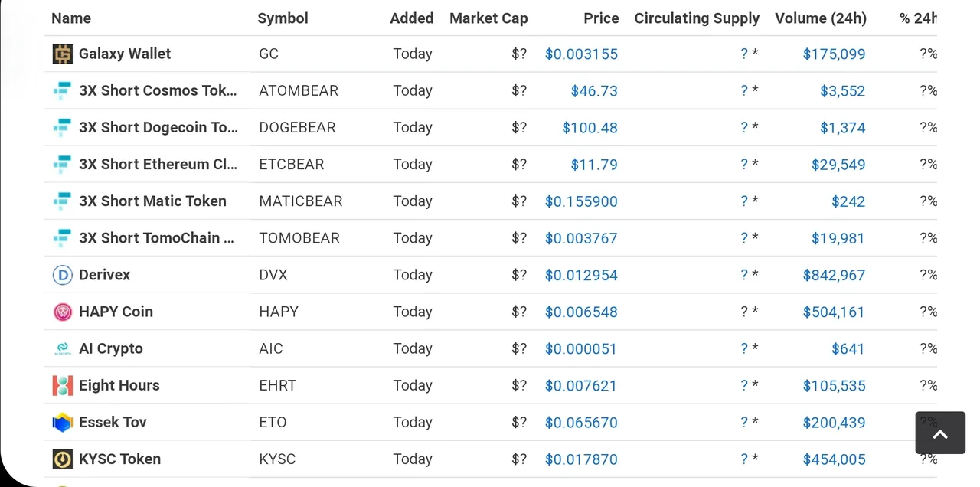Click Eight Hours price $0.007621
This screenshot has width=980, height=487.
point(581,386)
